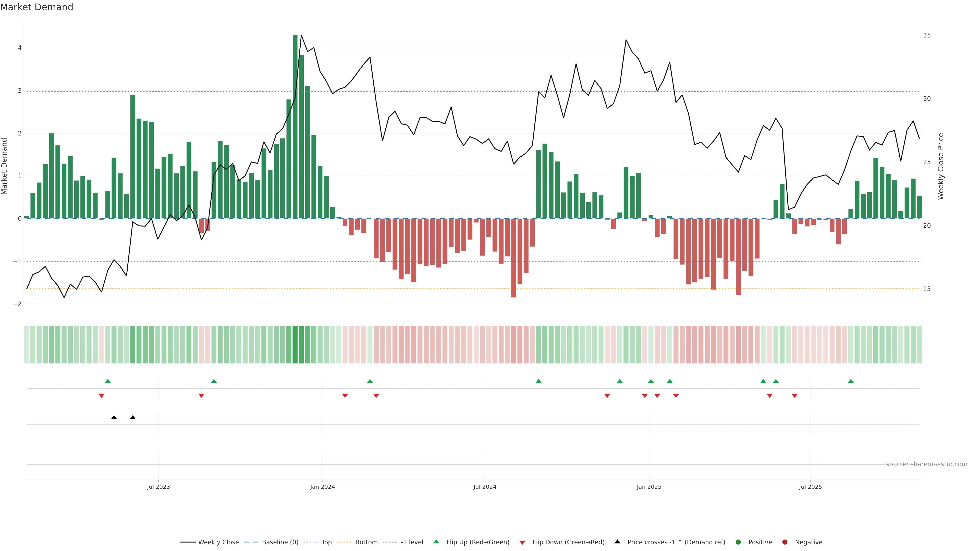Screen dimensions: 980x551
Task: Click the last red flip-down triangle marker
Action: [794, 396]
